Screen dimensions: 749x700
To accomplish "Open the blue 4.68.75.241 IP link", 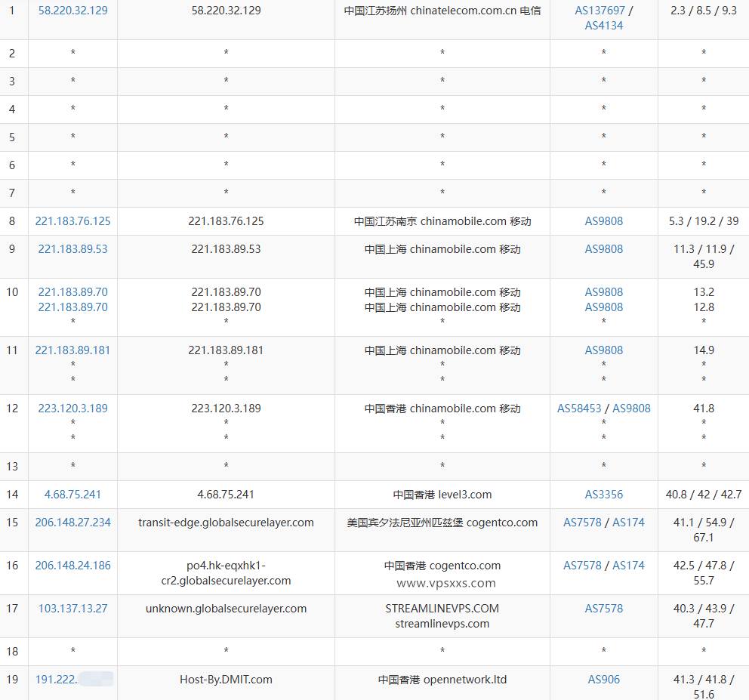I will pos(72,495).
